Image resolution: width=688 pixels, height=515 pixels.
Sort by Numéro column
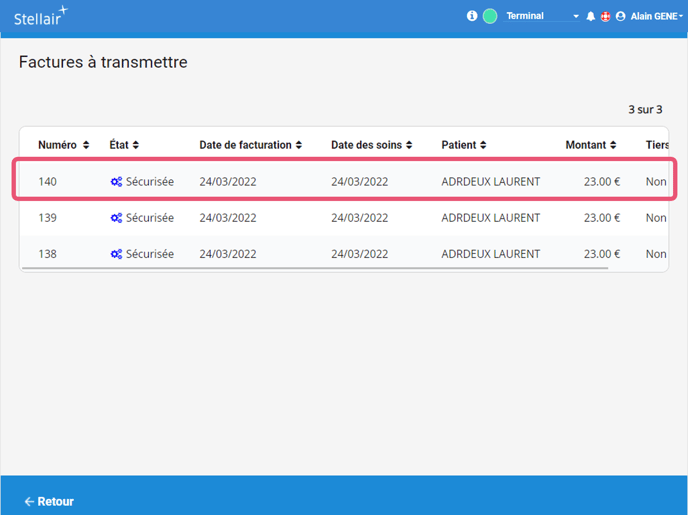pos(64,145)
